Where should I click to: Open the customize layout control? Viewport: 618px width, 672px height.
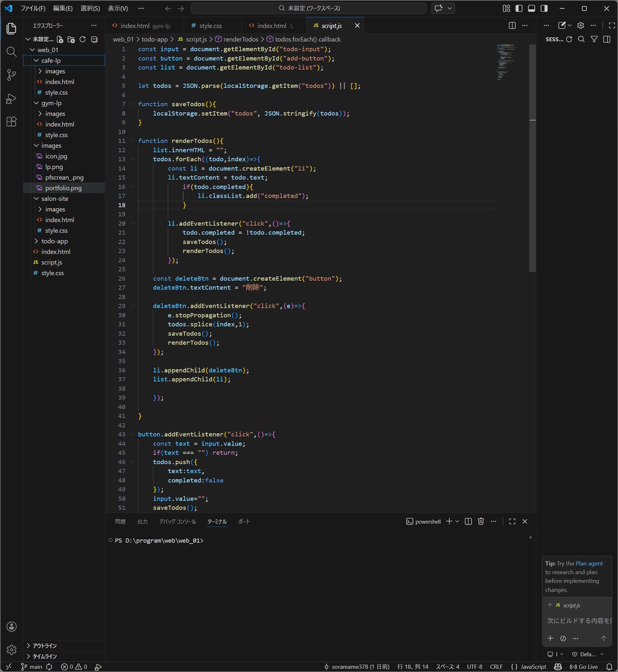tap(506, 8)
